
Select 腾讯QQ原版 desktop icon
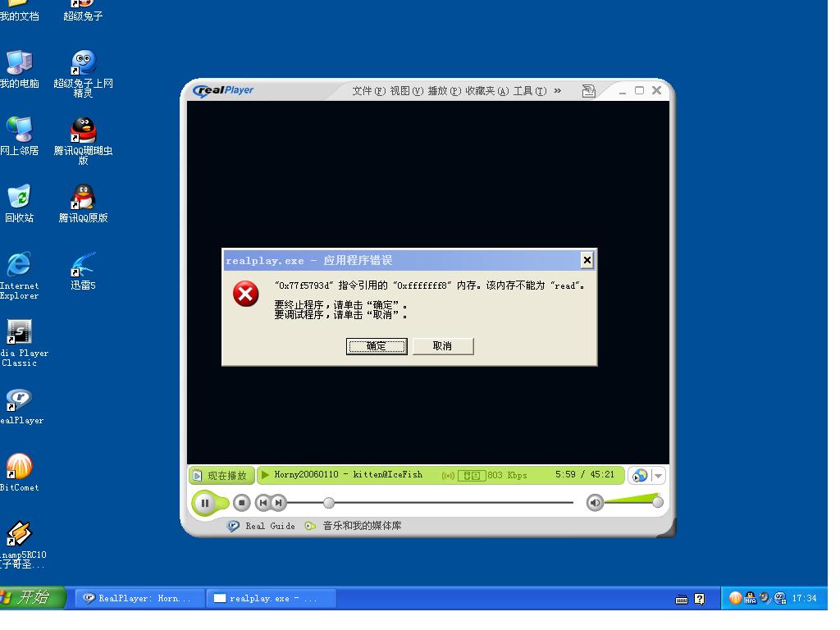pyautogui.click(x=83, y=203)
